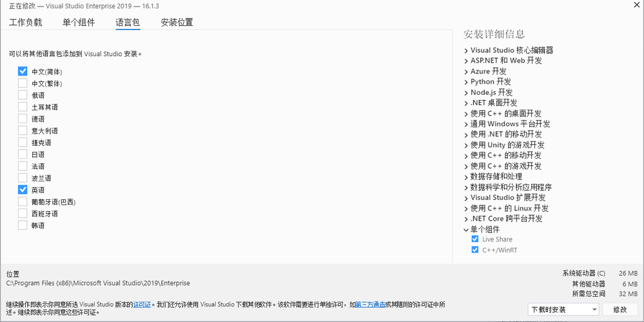
Task: Open the 安装位置 tab
Action: click(x=177, y=23)
